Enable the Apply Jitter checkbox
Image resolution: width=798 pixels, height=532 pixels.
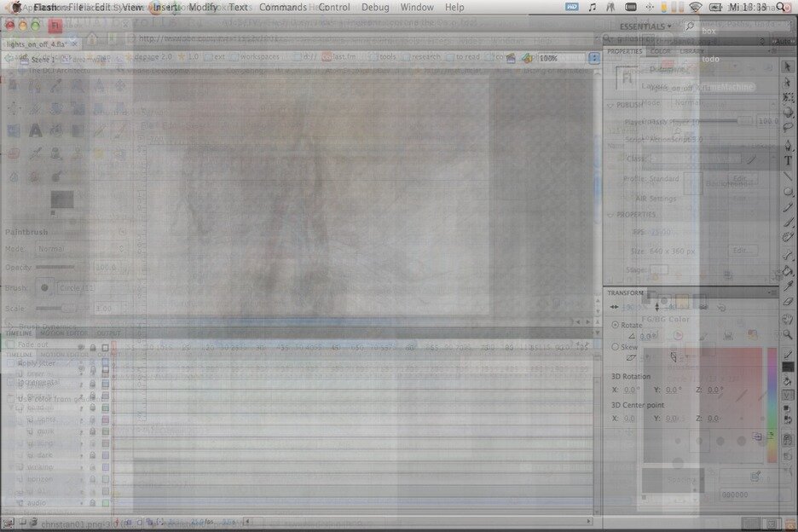tap(11, 363)
